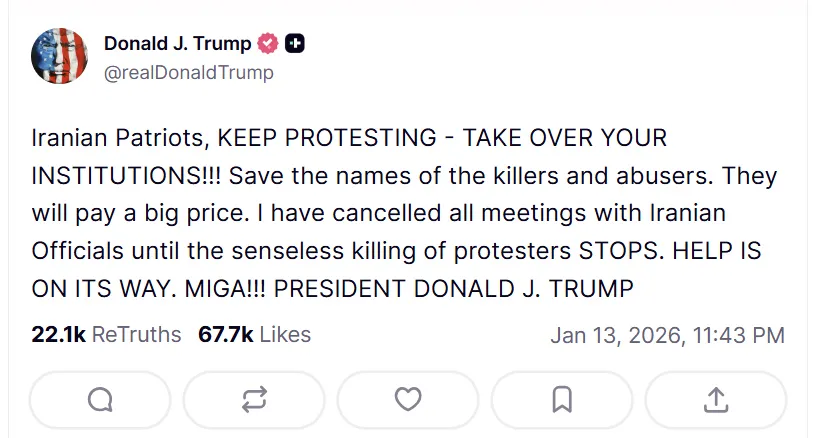Open the share upload icon
The height and width of the screenshot is (438, 819).
pyautogui.click(x=716, y=400)
